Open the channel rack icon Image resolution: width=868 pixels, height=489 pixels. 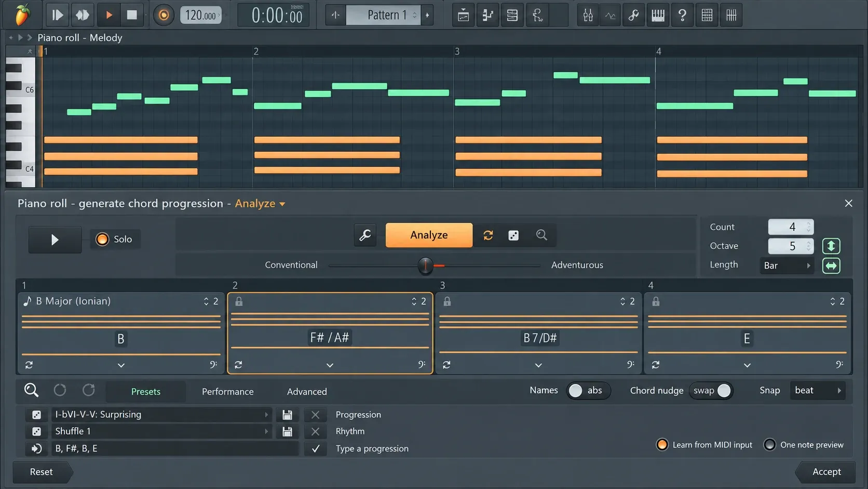click(x=512, y=15)
